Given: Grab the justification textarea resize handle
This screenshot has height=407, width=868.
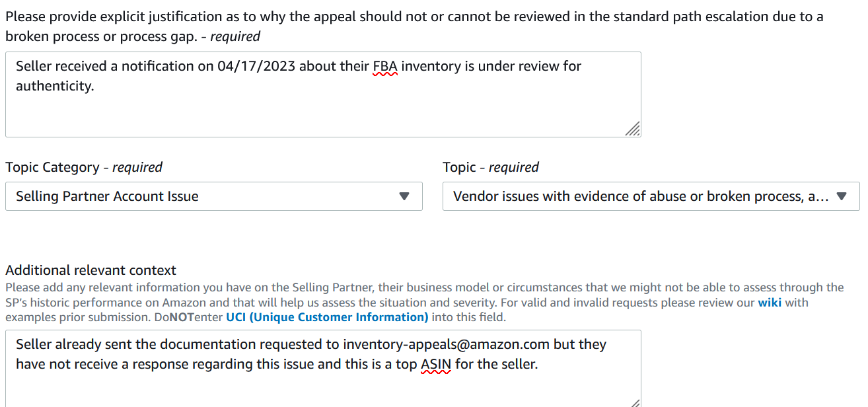Looking at the screenshot, I should 633,129.
